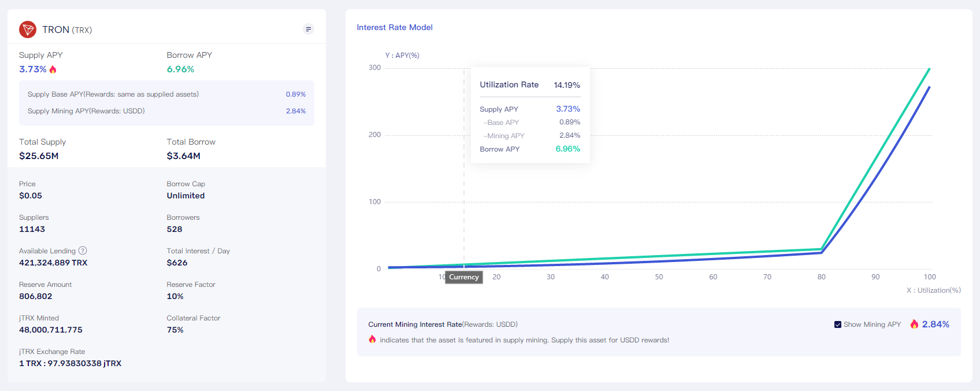Click the TRON (TRX) title text
980x391 pixels.
click(x=67, y=29)
